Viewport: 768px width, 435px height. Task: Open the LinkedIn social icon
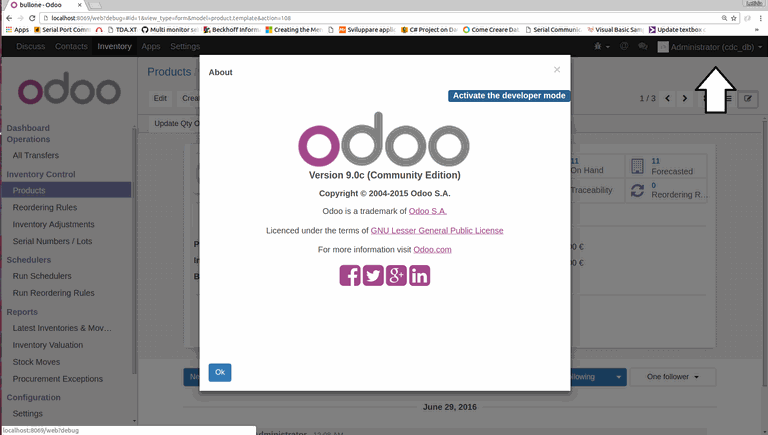click(x=419, y=275)
